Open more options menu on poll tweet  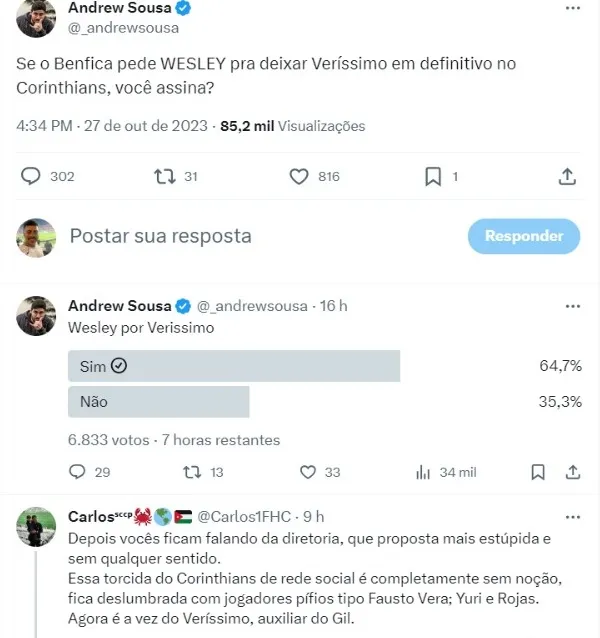[x=571, y=305]
